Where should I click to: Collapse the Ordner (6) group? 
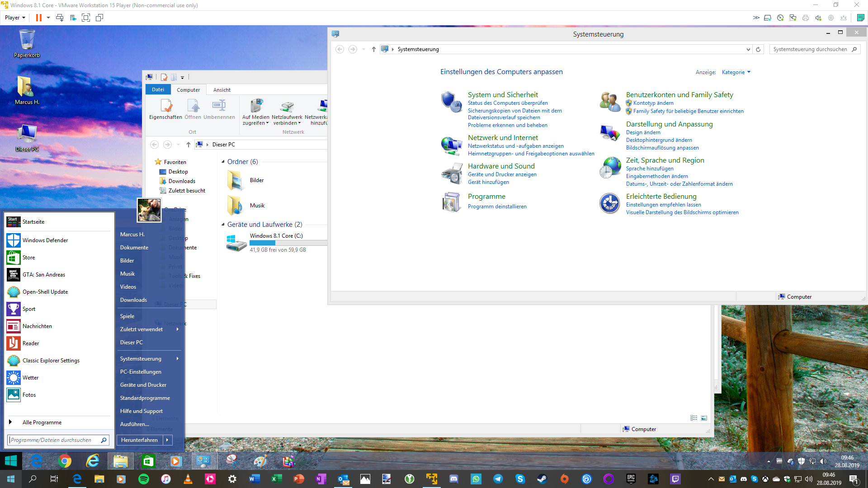pyautogui.click(x=223, y=162)
